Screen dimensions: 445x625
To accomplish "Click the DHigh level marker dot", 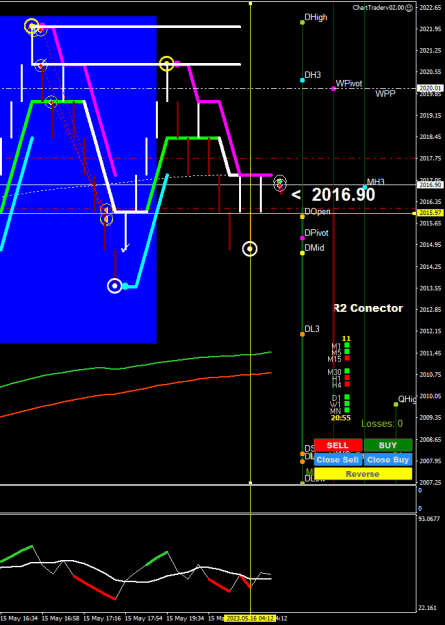I will coord(302,22).
